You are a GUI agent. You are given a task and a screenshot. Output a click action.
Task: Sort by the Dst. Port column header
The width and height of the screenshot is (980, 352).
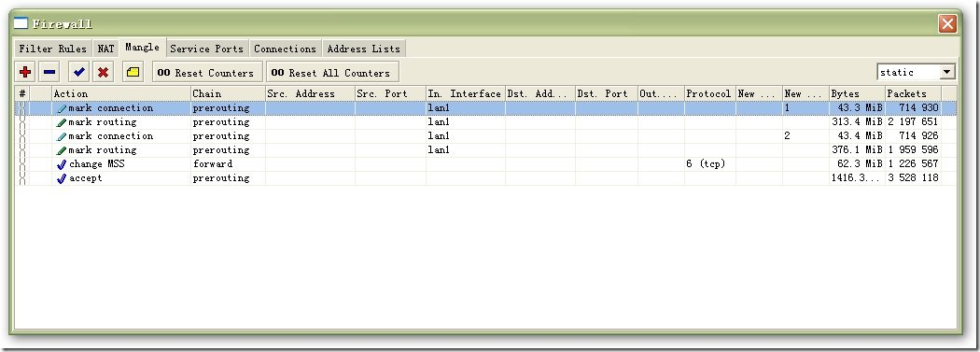pyautogui.click(x=607, y=93)
